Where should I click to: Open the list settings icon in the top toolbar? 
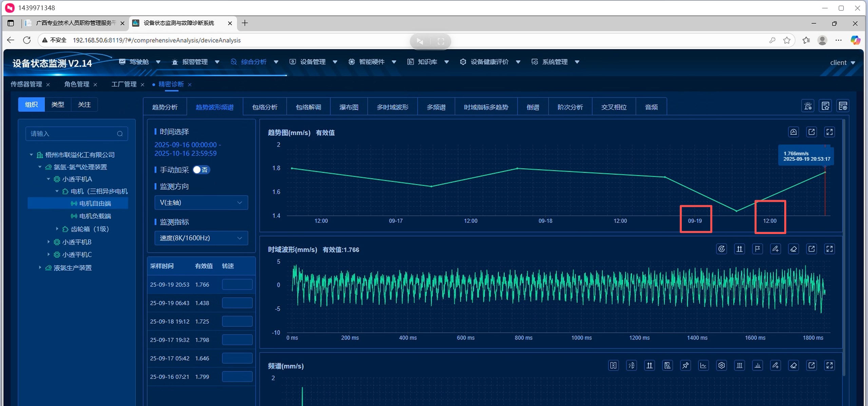pyautogui.click(x=843, y=106)
